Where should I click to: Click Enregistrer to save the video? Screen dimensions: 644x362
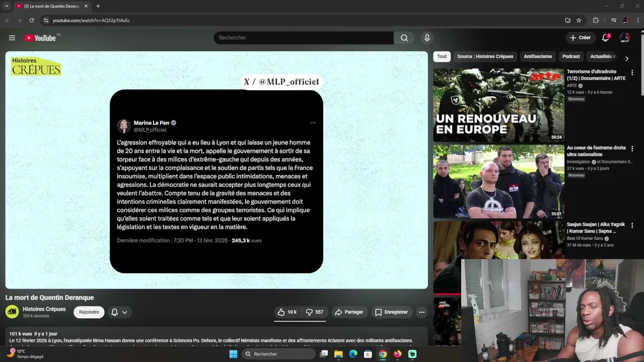tap(391, 312)
